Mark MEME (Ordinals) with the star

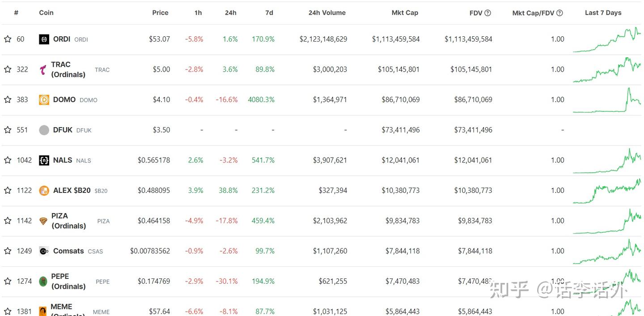[x=7, y=311]
